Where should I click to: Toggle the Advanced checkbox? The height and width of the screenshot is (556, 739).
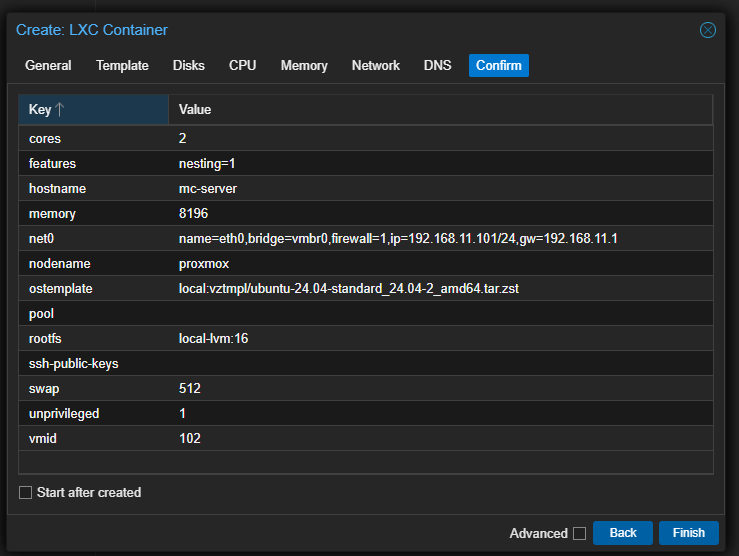coord(579,533)
